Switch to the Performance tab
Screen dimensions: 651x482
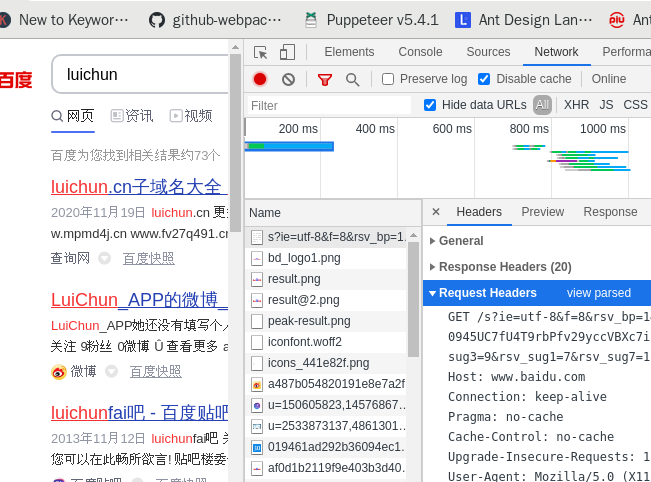627,52
